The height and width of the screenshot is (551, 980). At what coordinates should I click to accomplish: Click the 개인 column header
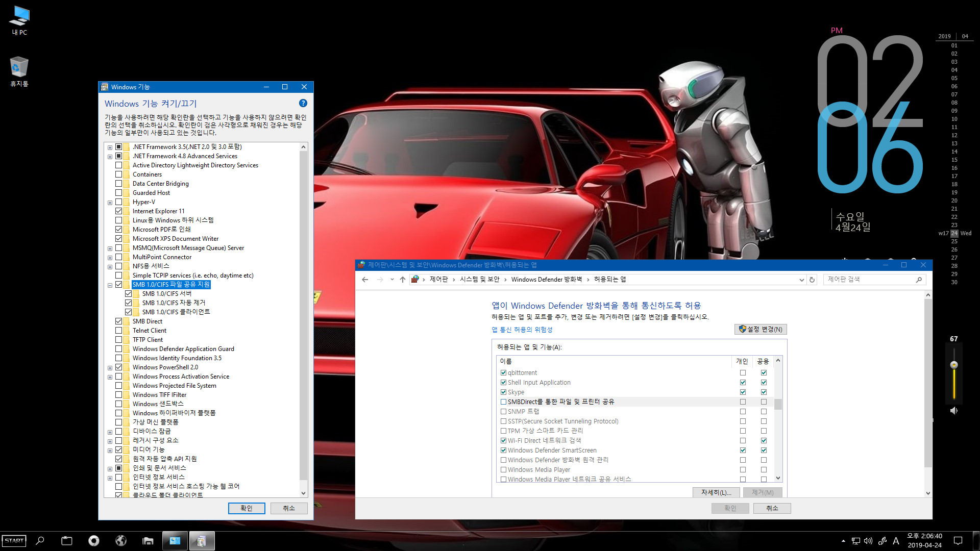(x=742, y=361)
